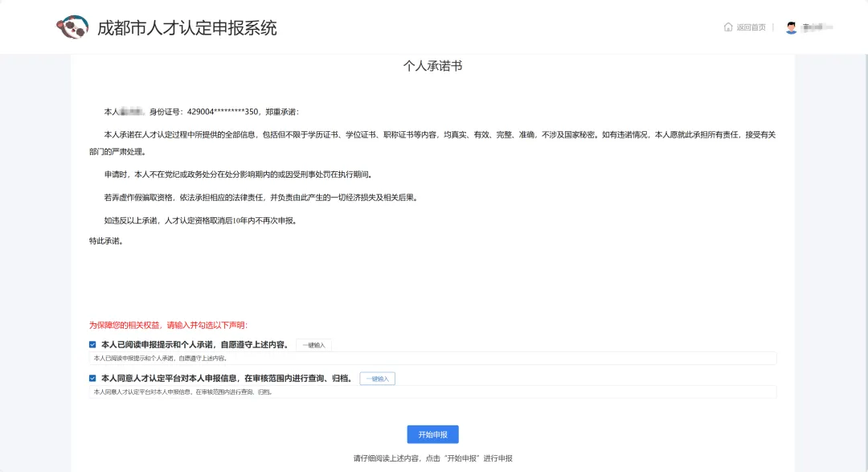This screenshot has width=868, height=472.
Task: Toggle checkbox 本人同意人才认定平台
Action: (92, 379)
